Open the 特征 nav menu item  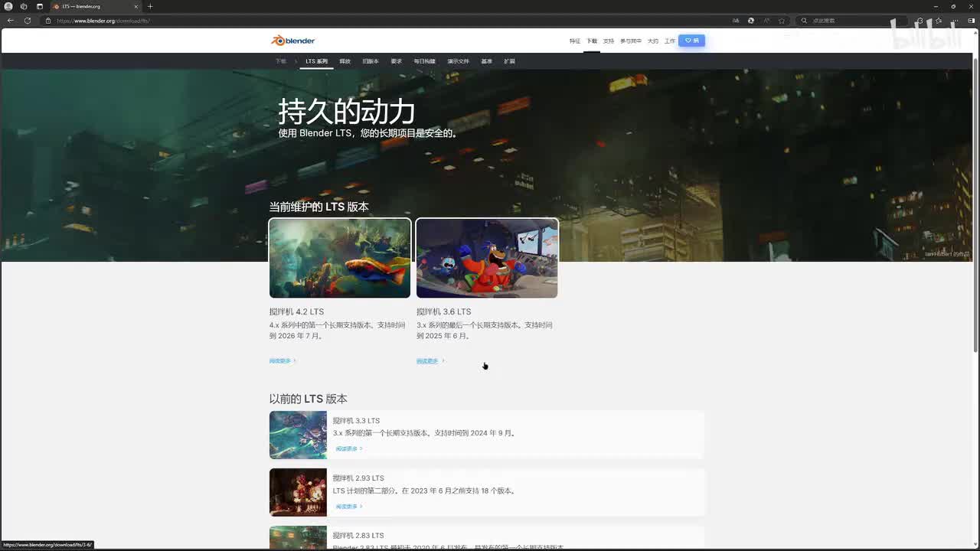(575, 41)
